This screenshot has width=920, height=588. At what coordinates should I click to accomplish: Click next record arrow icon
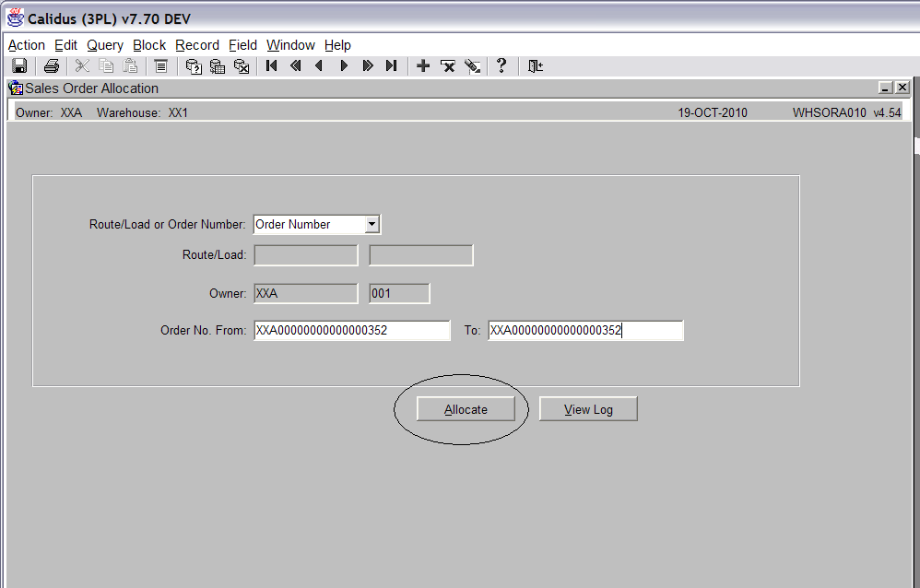[x=344, y=65]
